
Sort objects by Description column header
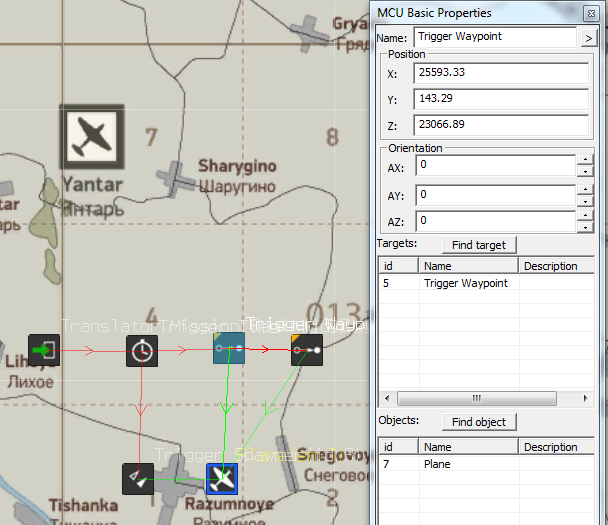click(556, 447)
